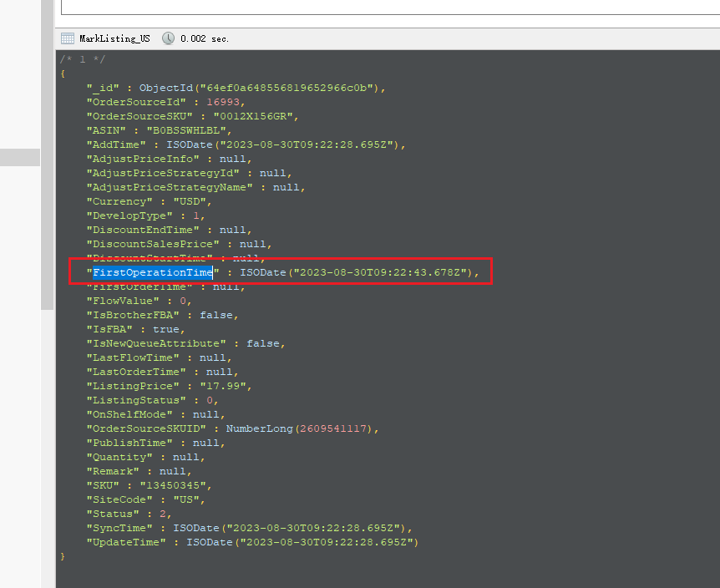This screenshot has width=720, height=588.
Task: Select the OrderSourceSKU value "0012X156GR"
Action: 253,116
